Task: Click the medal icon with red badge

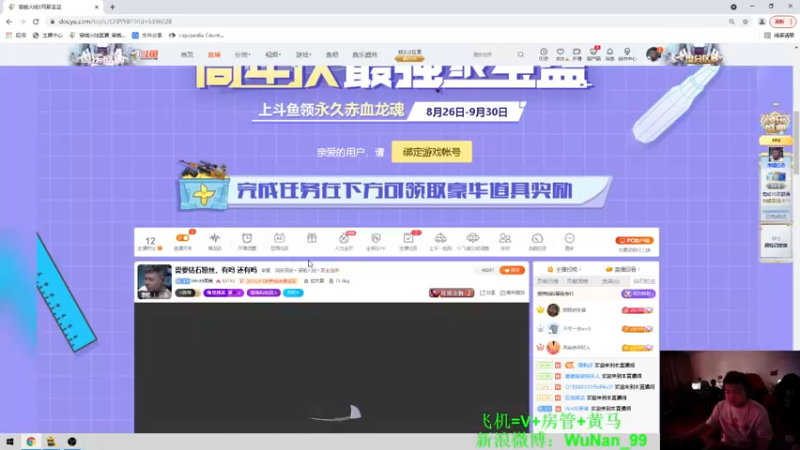Action: [344, 238]
